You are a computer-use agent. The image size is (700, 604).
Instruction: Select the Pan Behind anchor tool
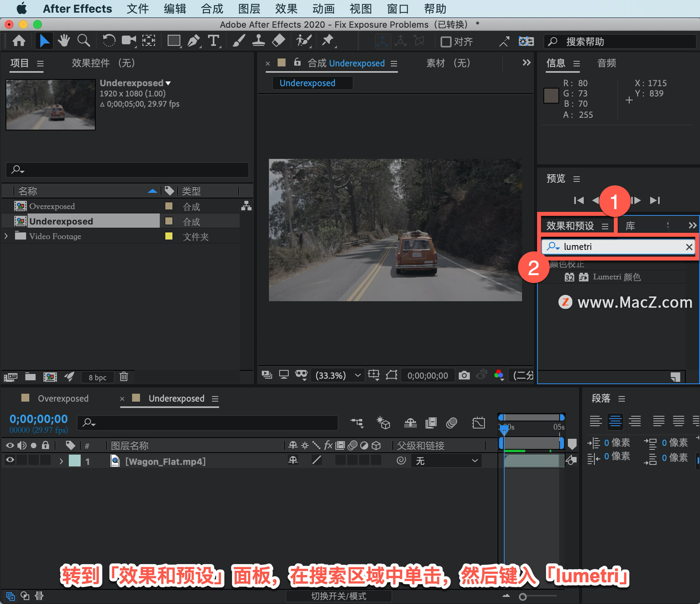[x=149, y=41]
